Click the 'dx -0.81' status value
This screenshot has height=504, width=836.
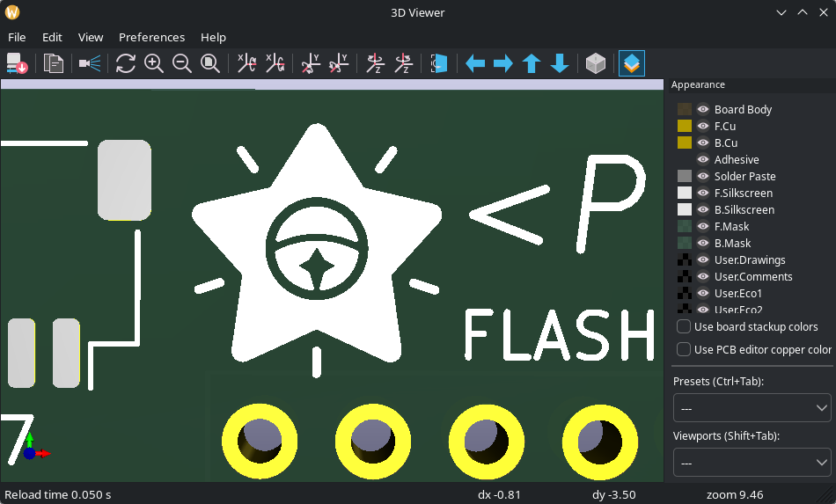(x=499, y=495)
